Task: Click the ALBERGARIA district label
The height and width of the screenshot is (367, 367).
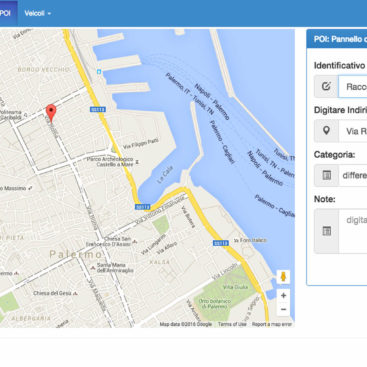Action: pyautogui.click(x=31, y=318)
